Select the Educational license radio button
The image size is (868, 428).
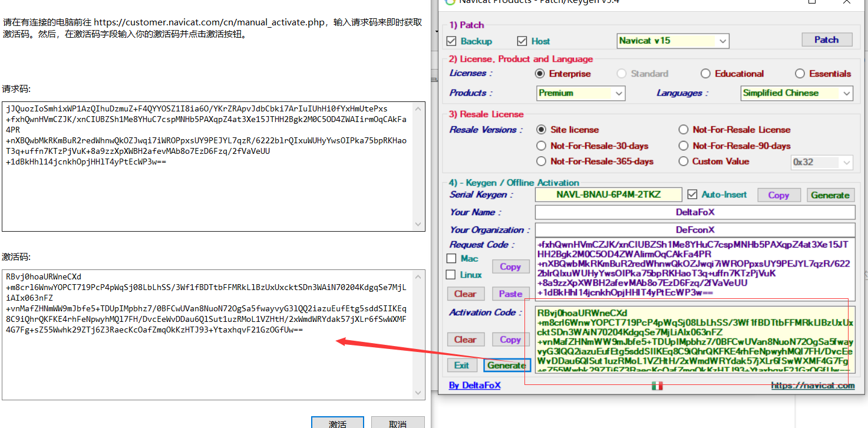tap(705, 74)
